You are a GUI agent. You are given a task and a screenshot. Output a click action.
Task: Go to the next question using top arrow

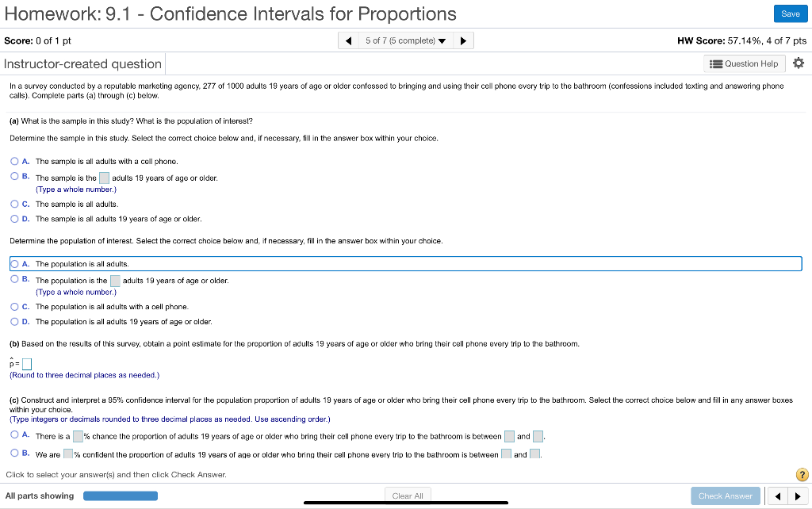(464, 40)
